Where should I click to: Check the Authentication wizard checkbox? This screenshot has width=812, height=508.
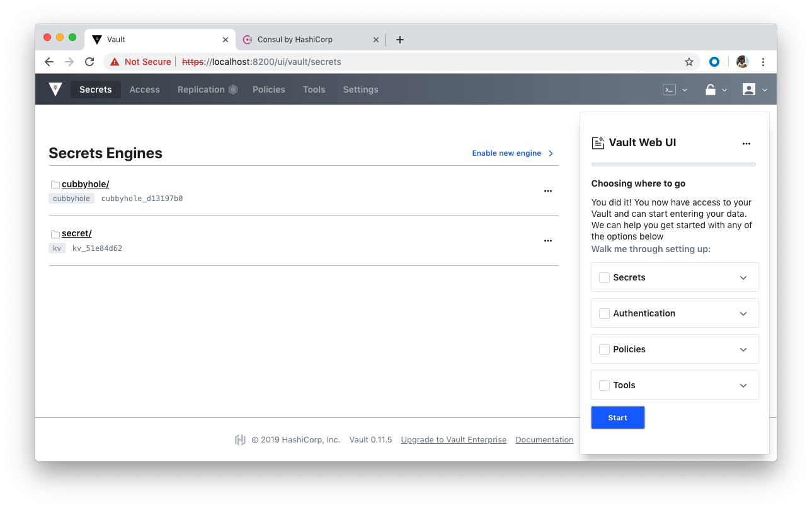point(604,313)
